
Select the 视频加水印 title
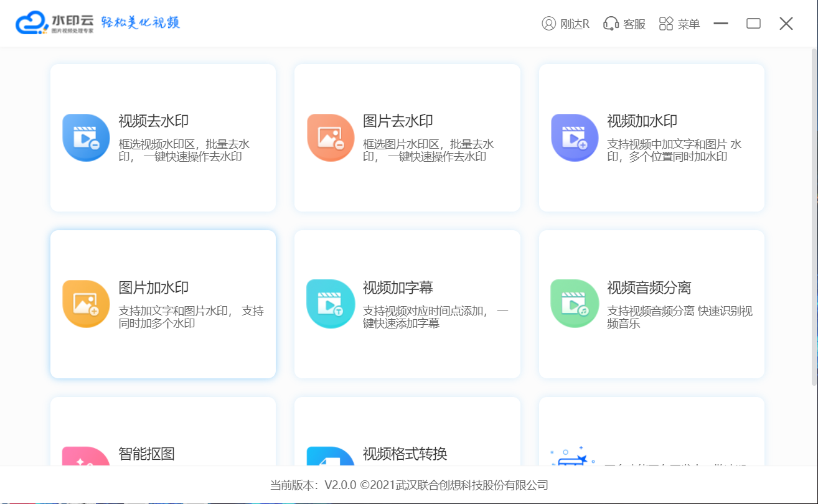tap(642, 121)
